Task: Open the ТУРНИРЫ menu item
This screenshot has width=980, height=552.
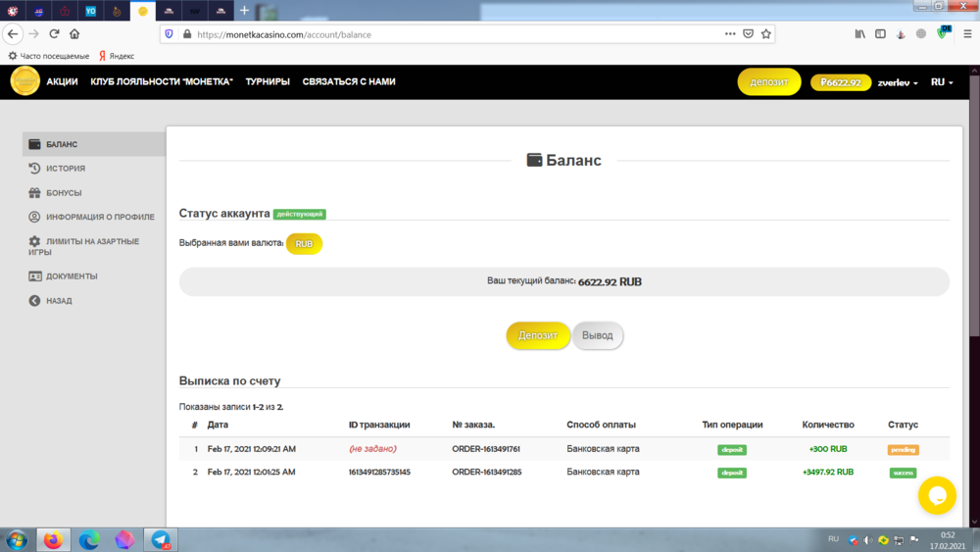Action: (268, 81)
